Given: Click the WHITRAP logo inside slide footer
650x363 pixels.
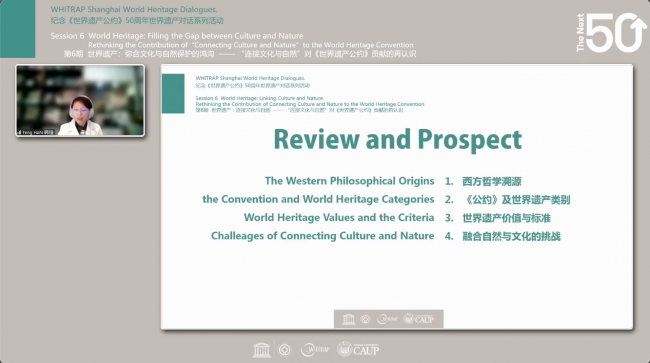Looking at the screenshot, I should point(387,319).
